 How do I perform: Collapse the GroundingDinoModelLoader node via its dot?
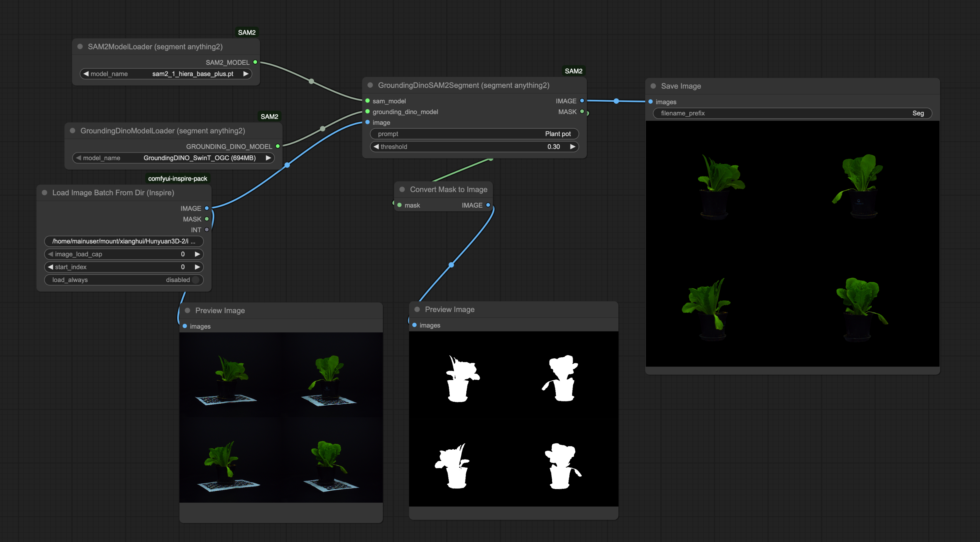(72, 130)
